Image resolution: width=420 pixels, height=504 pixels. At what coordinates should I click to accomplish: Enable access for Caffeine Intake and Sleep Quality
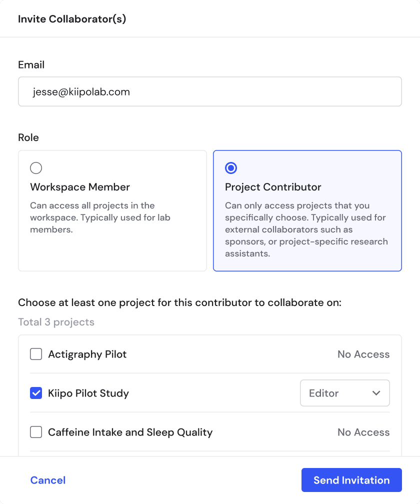36,432
